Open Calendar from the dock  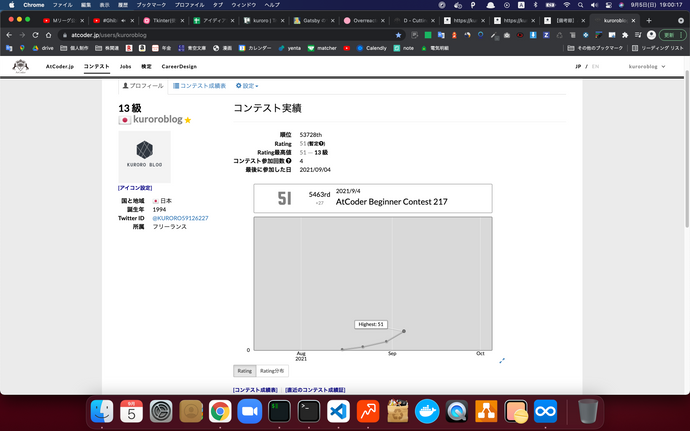pos(131,412)
